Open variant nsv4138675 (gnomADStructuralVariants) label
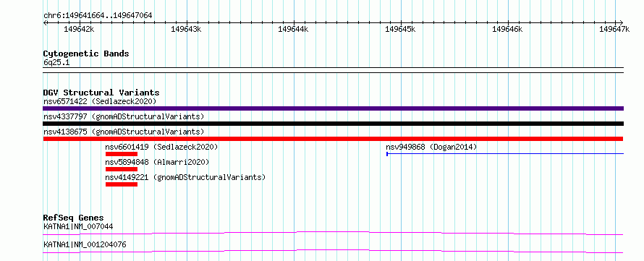 click(124, 132)
